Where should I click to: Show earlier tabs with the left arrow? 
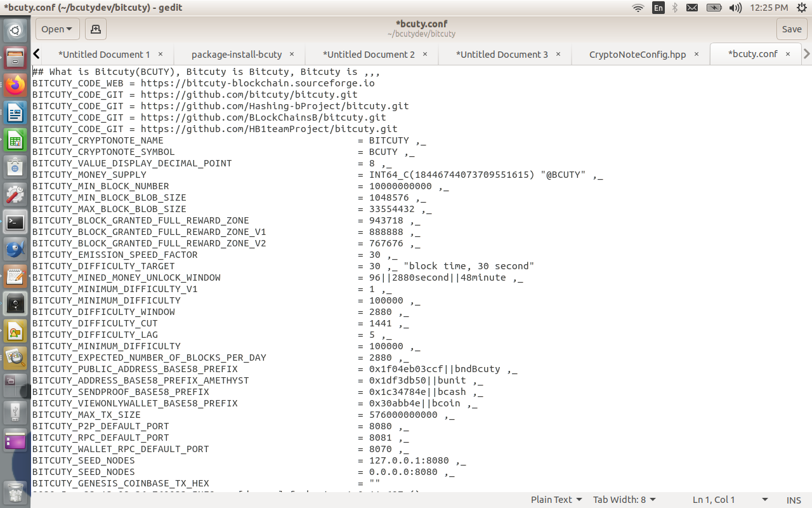(37, 54)
